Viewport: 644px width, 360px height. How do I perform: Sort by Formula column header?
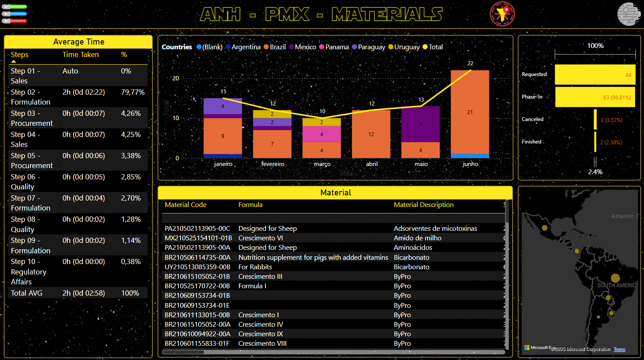tap(251, 205)
